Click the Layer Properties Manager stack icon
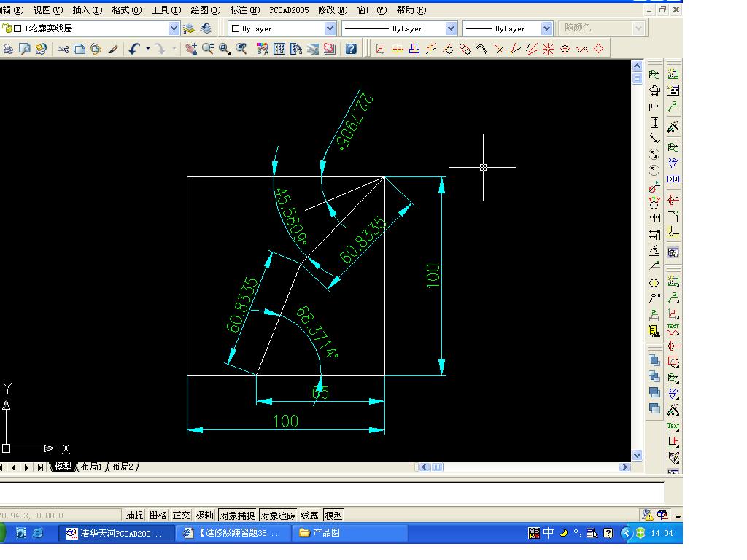Image resolution: width=747 pixels, height=560 pixels. [x=189, y=28]
